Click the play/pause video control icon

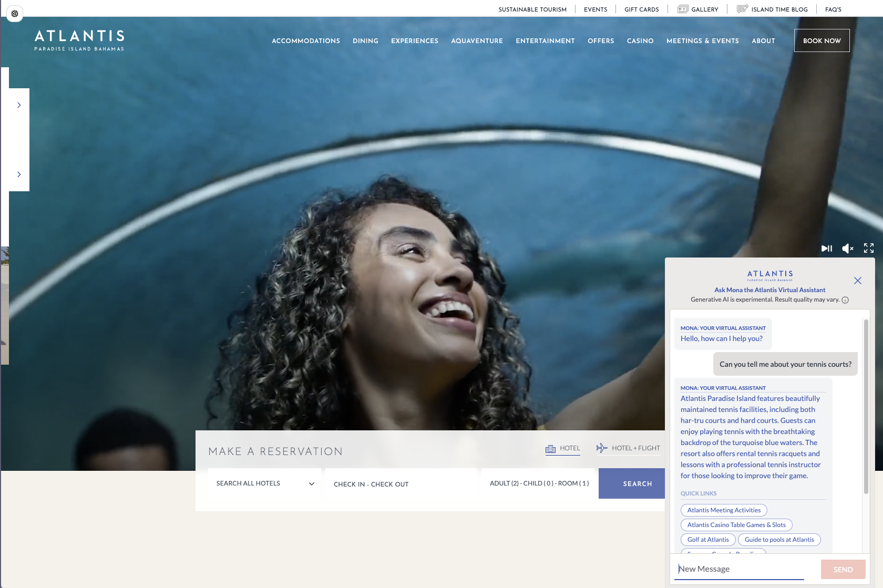click(826, 248)
